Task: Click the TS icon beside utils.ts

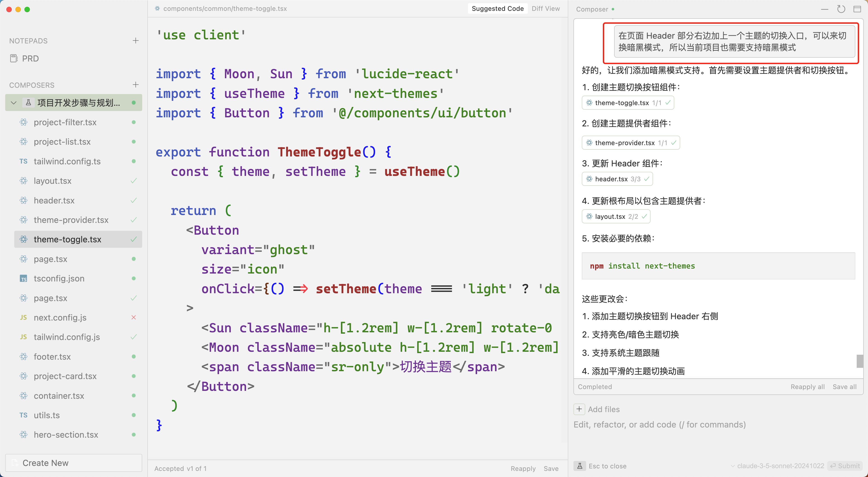Action: click(23, 415)
